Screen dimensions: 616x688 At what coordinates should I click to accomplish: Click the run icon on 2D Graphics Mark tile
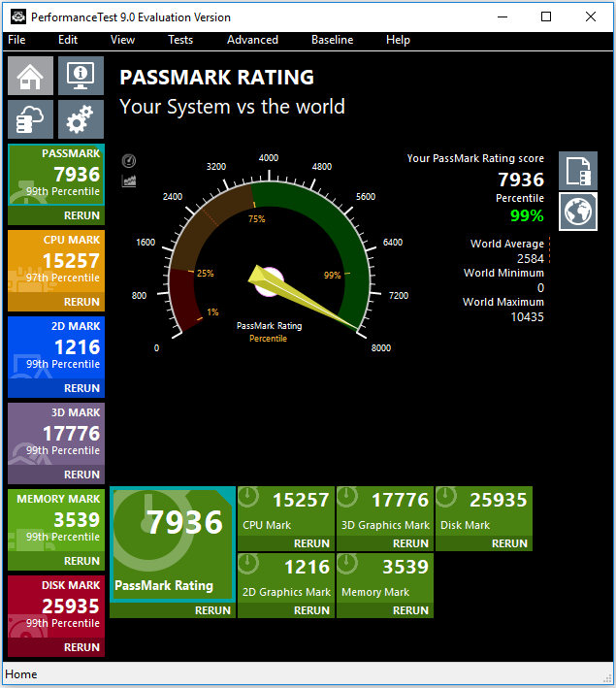(x=248, y=564)
